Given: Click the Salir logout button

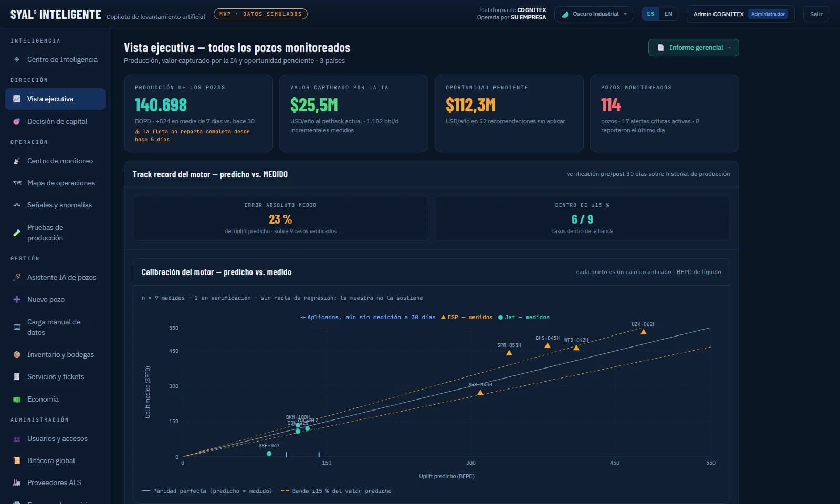Looking at the screenshot, I should (x=816, y=14).
